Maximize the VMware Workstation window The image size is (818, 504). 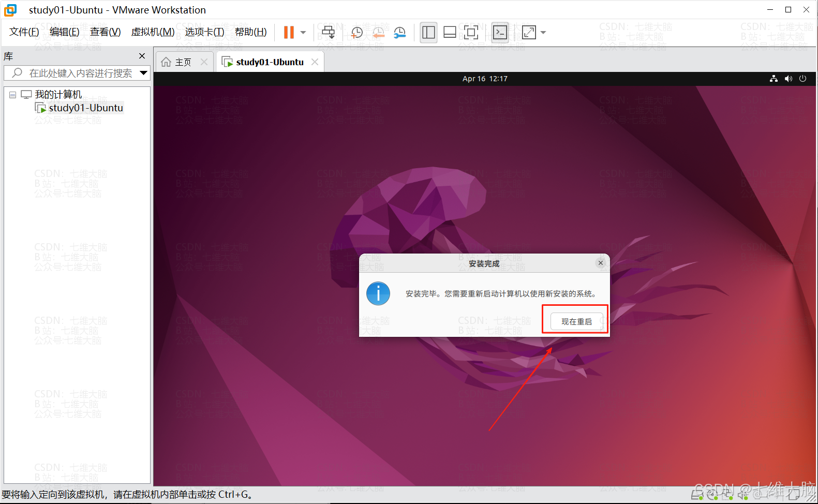click(x=788, y=9)
